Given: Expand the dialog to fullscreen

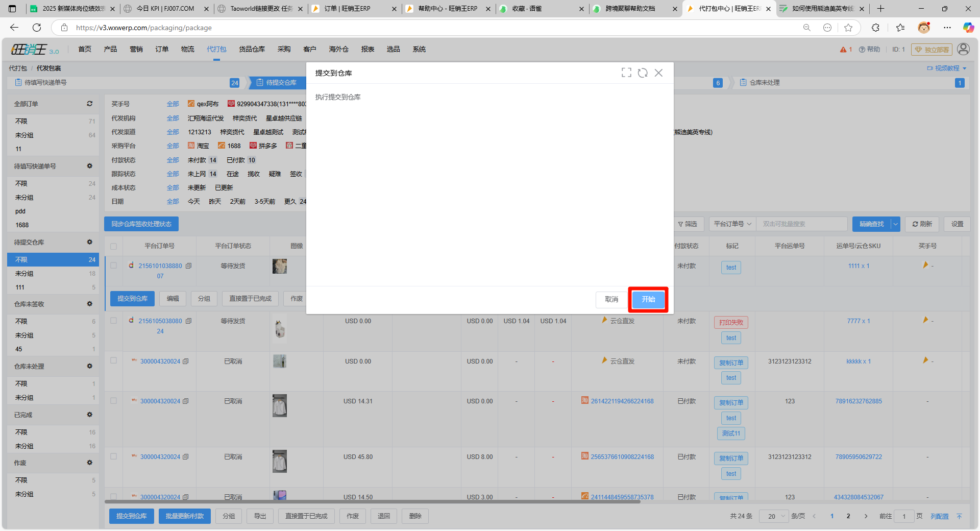Looking at the screenshot, I should (626, 73).
